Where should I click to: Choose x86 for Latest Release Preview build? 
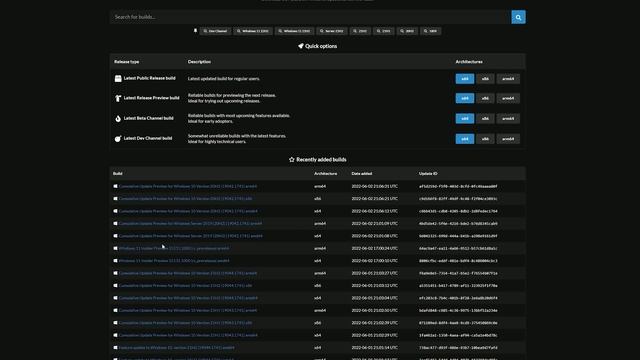(485, 98)
